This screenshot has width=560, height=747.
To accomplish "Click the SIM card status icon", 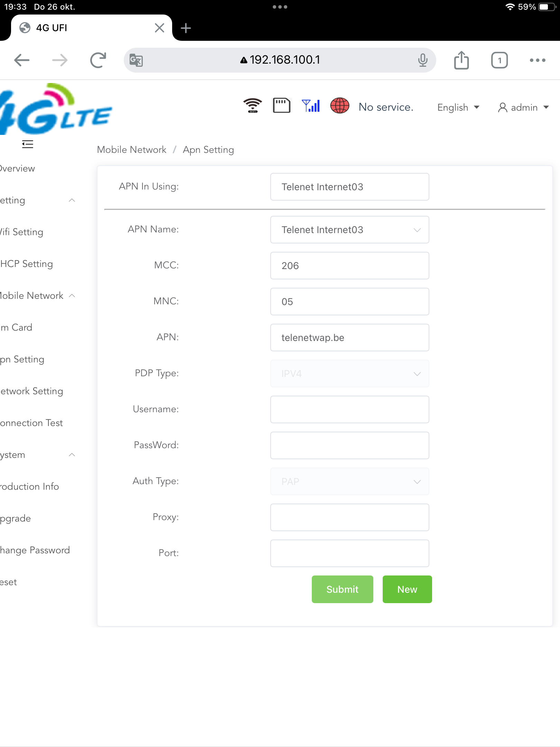I will 281,106.
